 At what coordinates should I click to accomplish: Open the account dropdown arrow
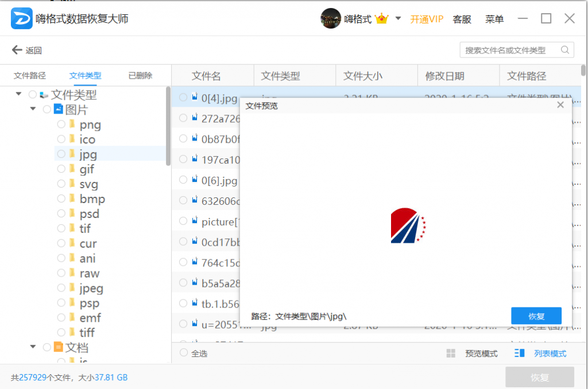point(399,18)
